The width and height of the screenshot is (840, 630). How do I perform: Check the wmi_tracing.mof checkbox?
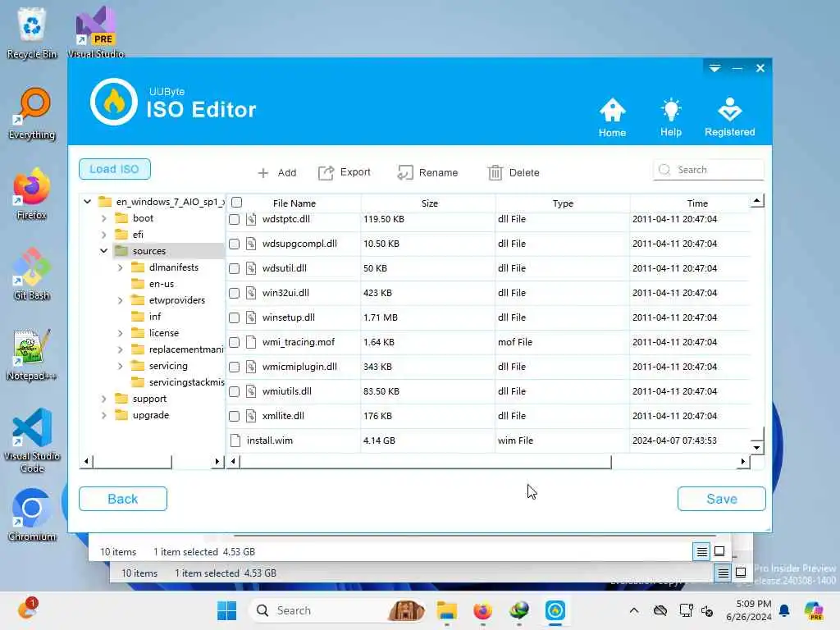pyautogui.click(x=234, y=343)
